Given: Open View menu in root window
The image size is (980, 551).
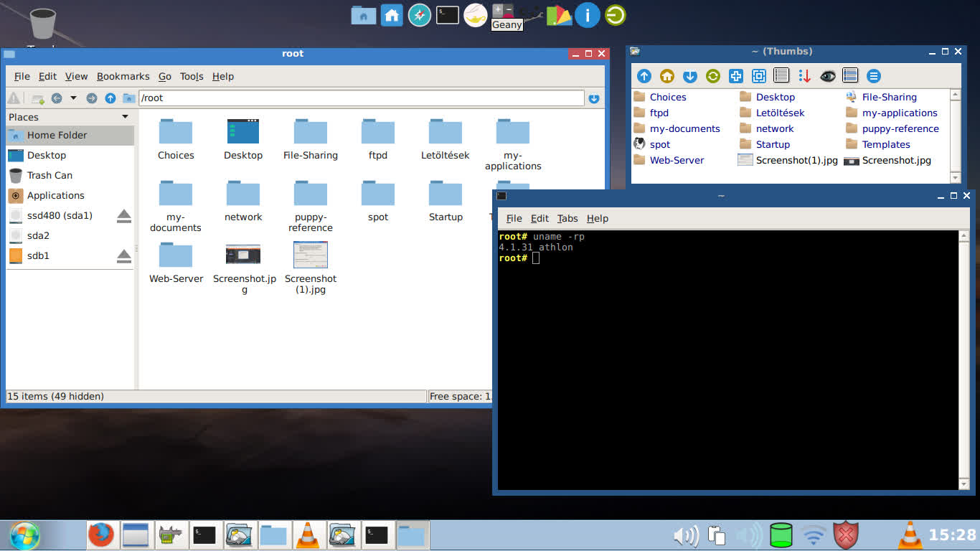Looking at the screenshot, I should (76, 76).
